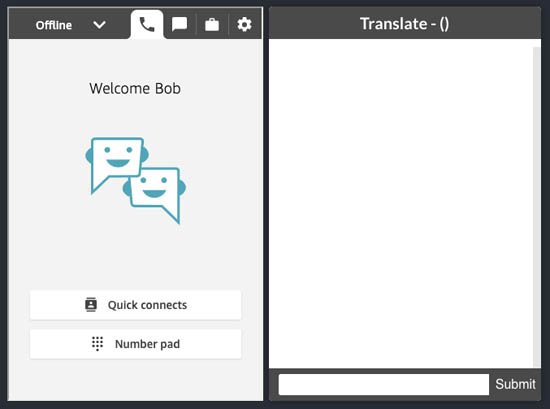The width and height of the screenshot is (550, 409).
Task: Expand the agent status chevron arrow
Action: point(99,25)
